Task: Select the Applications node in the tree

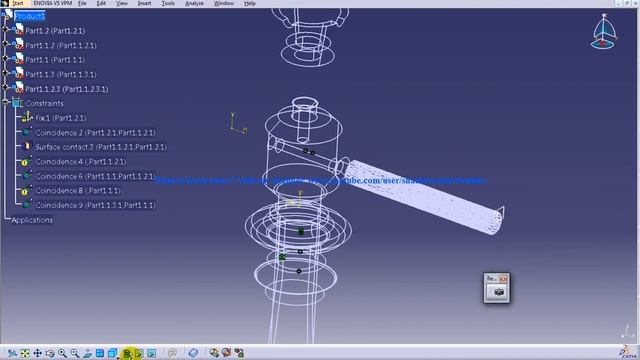Action: coord(32,220)
